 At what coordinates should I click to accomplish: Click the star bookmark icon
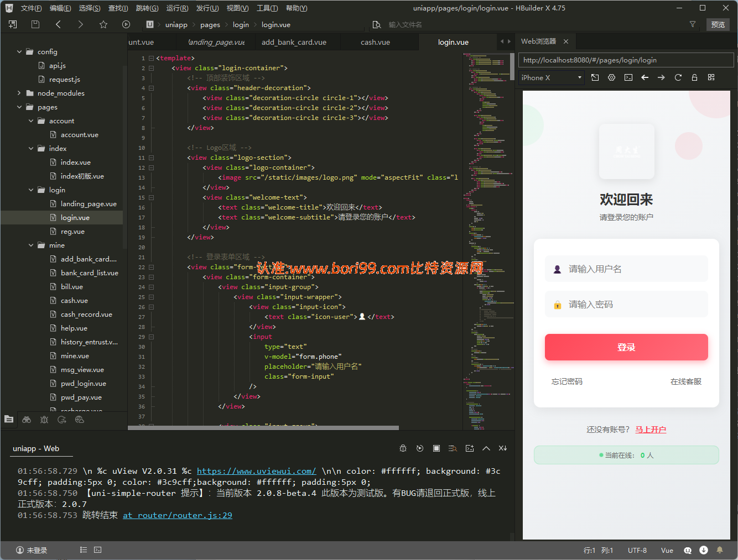tap(103, 24)
